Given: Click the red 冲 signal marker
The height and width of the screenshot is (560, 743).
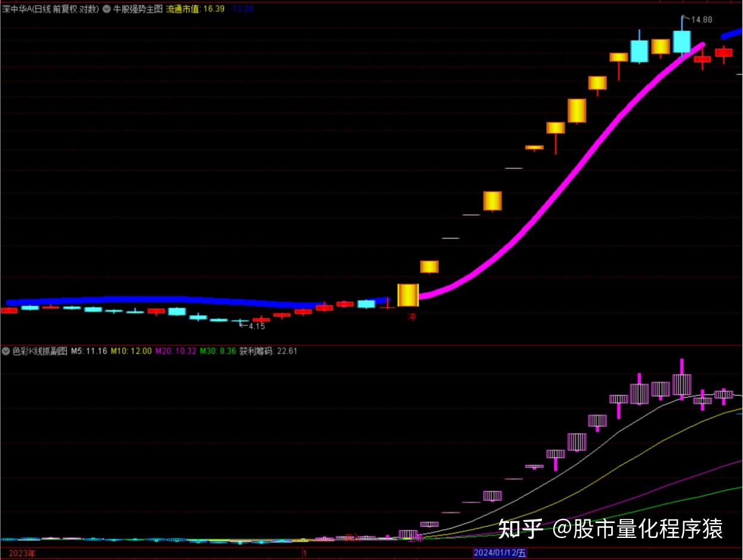Looking at the screenshot, I should click(411, 316).
